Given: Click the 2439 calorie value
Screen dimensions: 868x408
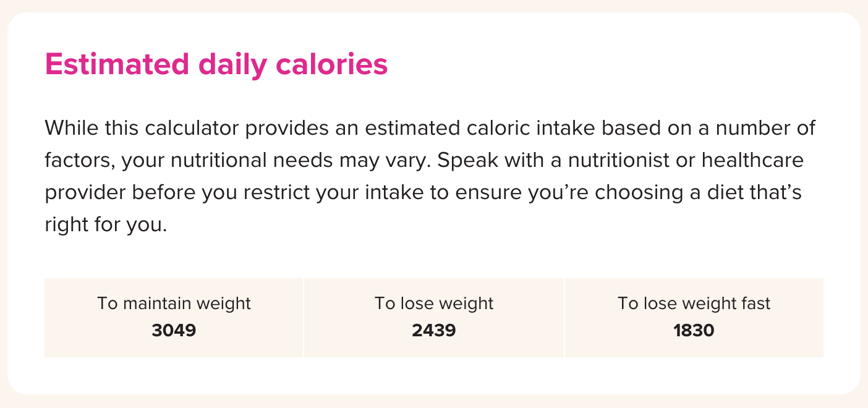Looking at the screenshot, I should pos(434,330).
